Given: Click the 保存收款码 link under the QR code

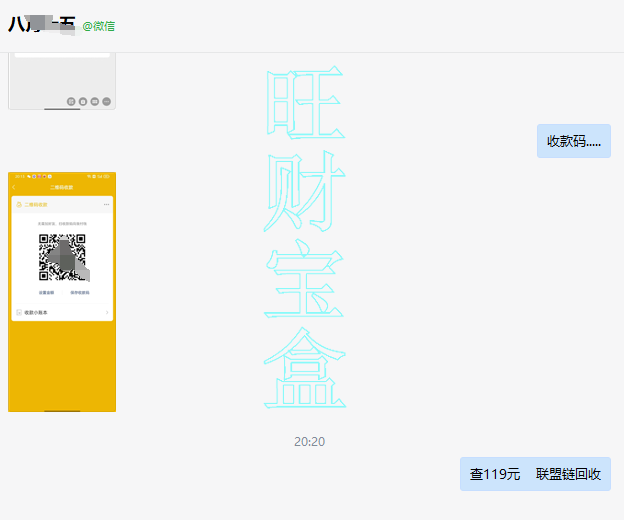Looking at the screenshot, I should click(x=79, y=292).
